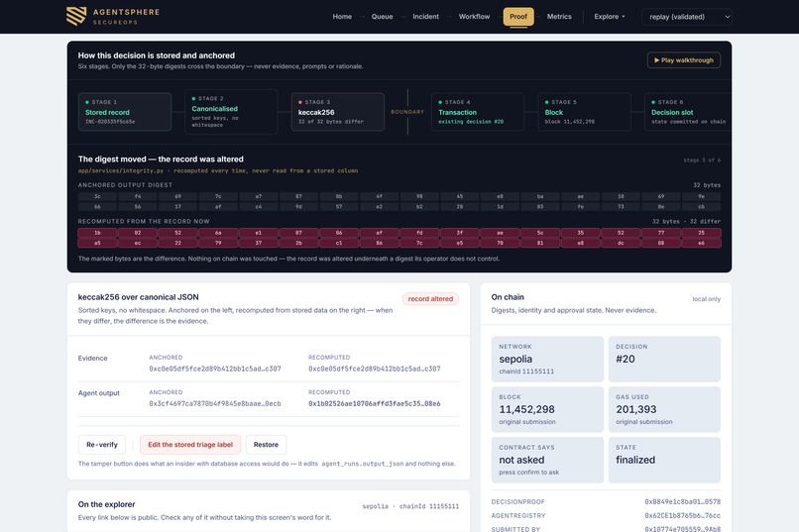Click stage 3 of 6 indicator

pos(702,160)
